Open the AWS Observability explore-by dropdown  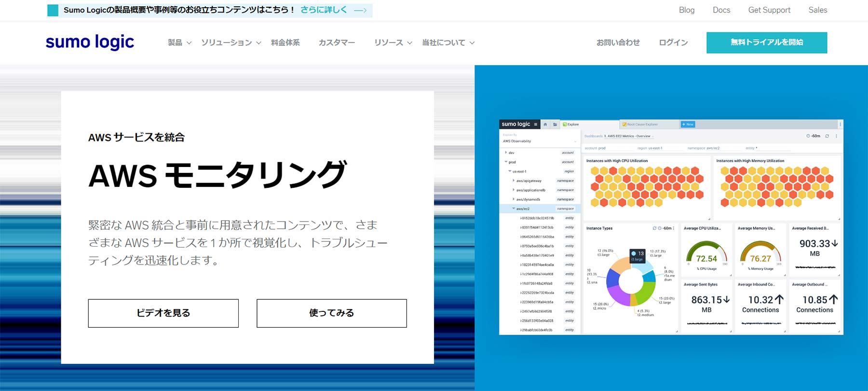pos(540,141)
